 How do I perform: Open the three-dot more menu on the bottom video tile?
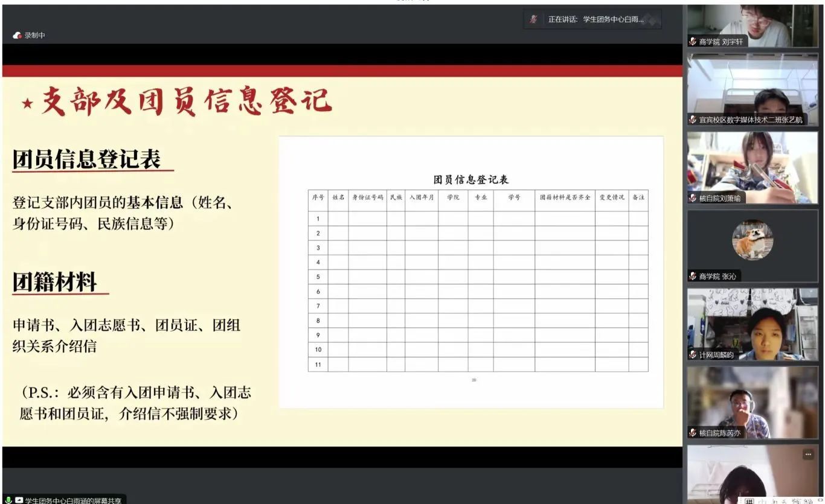[x=808, y=455]
